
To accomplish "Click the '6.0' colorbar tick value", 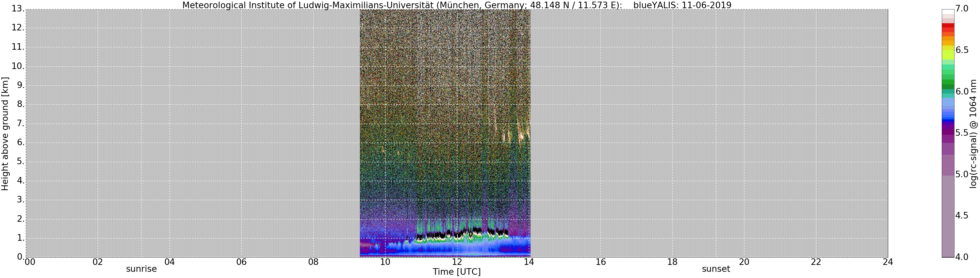I will click(962, 91).
